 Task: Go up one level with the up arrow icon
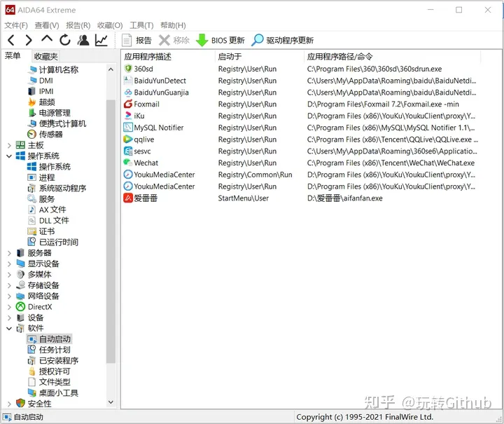pyautogui.click(x=47, y=39)
